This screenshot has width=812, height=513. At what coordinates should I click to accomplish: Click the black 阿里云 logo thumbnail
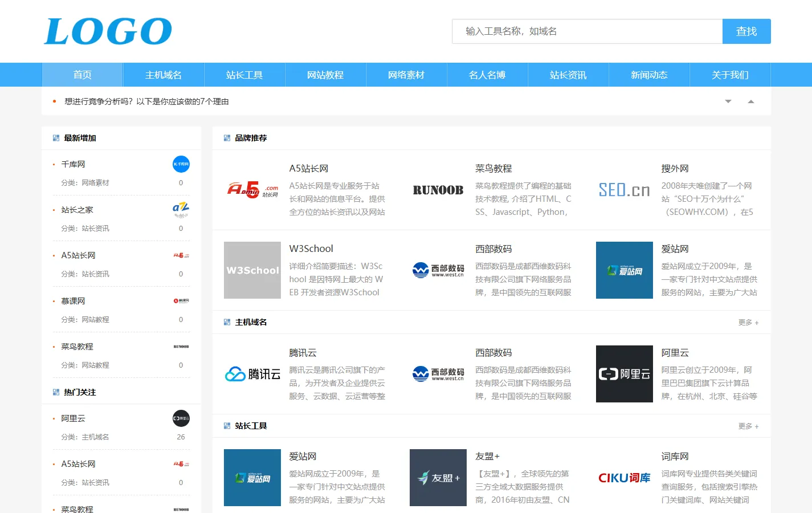625,374
